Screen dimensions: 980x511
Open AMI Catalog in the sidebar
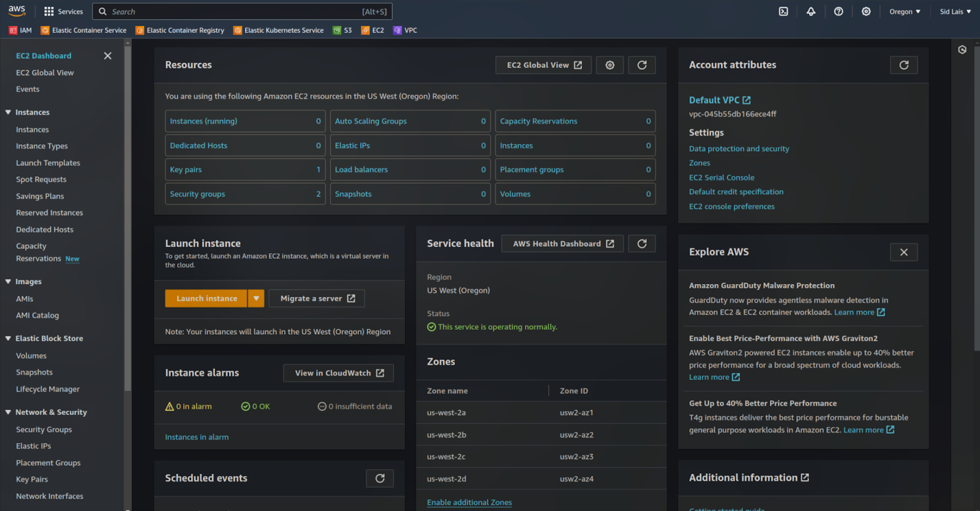point(37,316)
